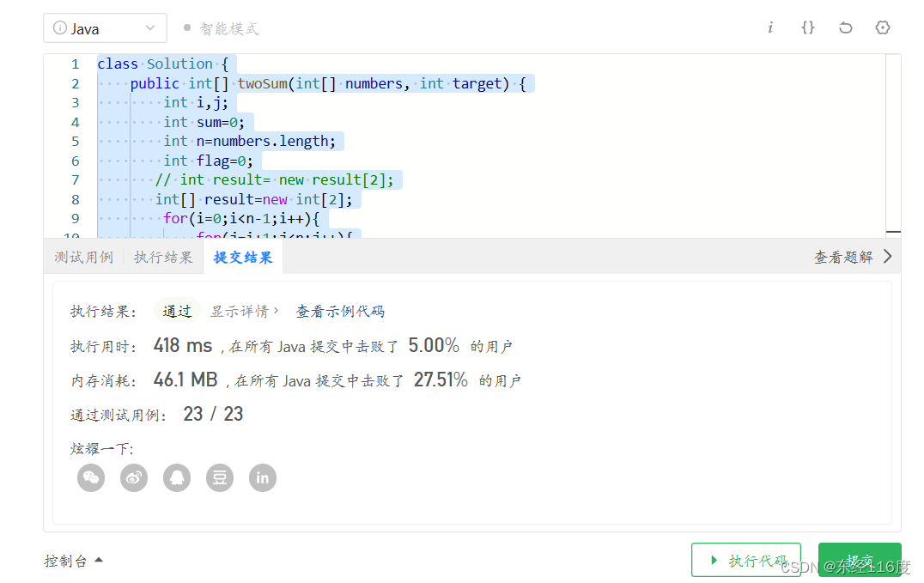Switch to the 执行结果 tab
The image size is (924, 583).
coord(162,256)
